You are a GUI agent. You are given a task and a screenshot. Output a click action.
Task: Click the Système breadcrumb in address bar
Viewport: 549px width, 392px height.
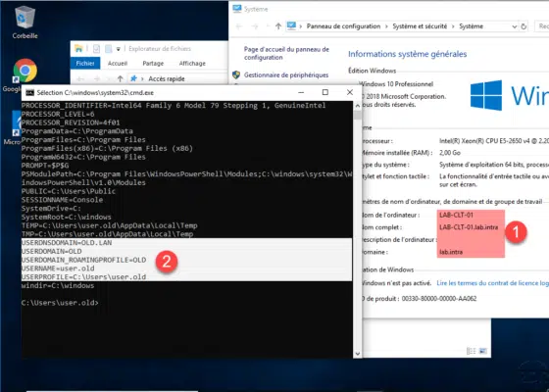pyautogui.click(x=471, y=26)
